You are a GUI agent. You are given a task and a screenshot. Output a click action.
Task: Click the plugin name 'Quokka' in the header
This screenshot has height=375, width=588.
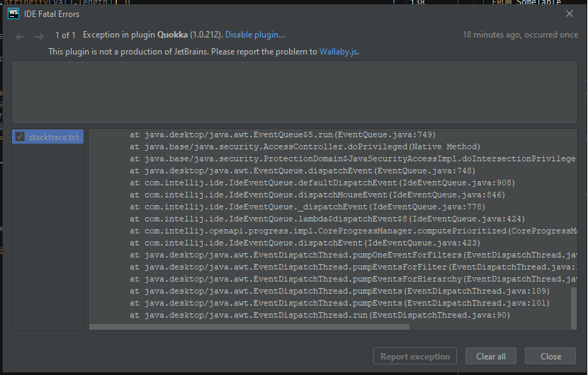click(172, 35)
